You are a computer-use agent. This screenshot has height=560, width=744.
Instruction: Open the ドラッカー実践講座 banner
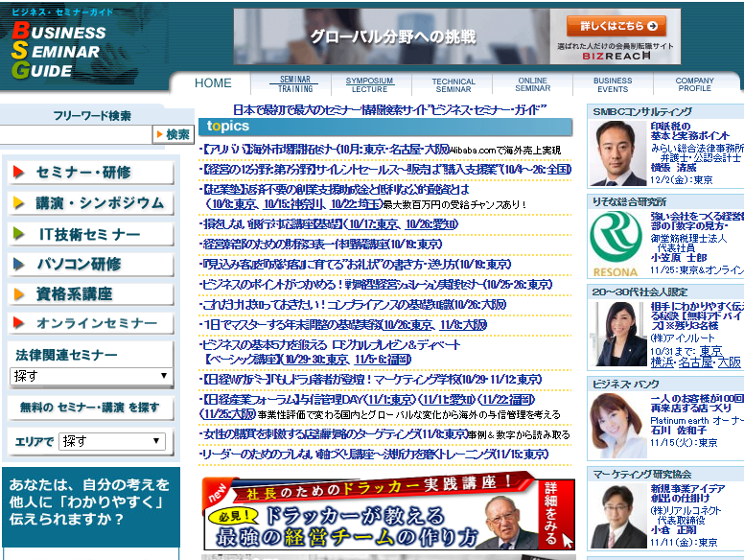[x=388, y=511]
